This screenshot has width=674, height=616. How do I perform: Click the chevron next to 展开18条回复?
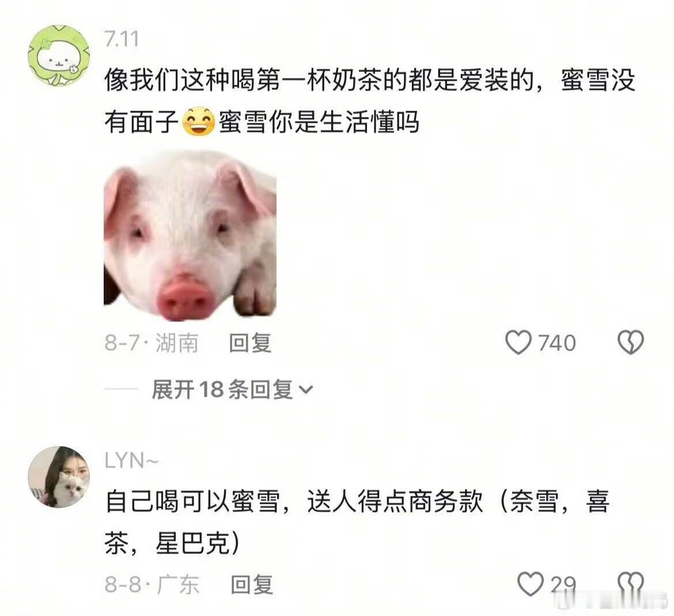click(306, 390)
